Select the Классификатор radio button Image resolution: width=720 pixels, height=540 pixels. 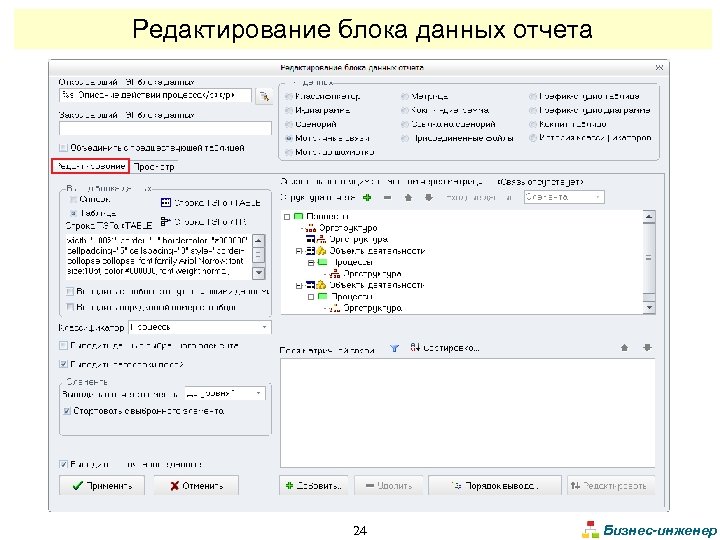click(x=288, y=96)
